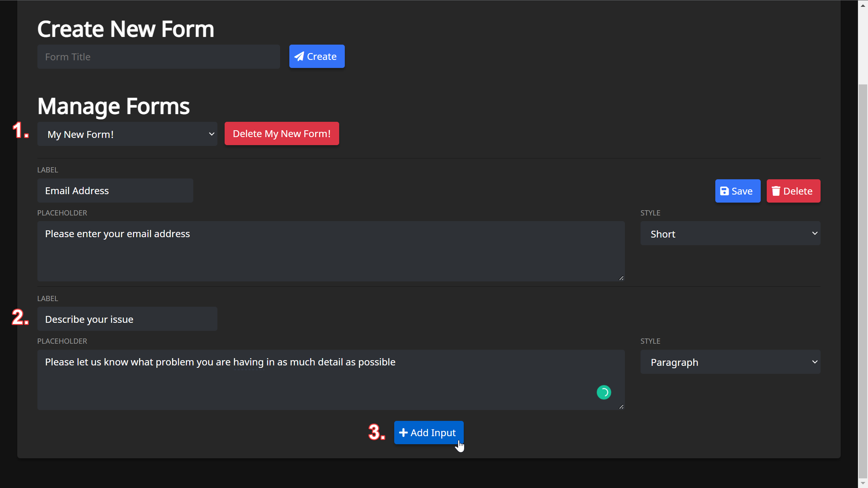This screenshot has height=488, width=868.
Task: Click the plus icon on Add Input button
Action: [404, 433]
